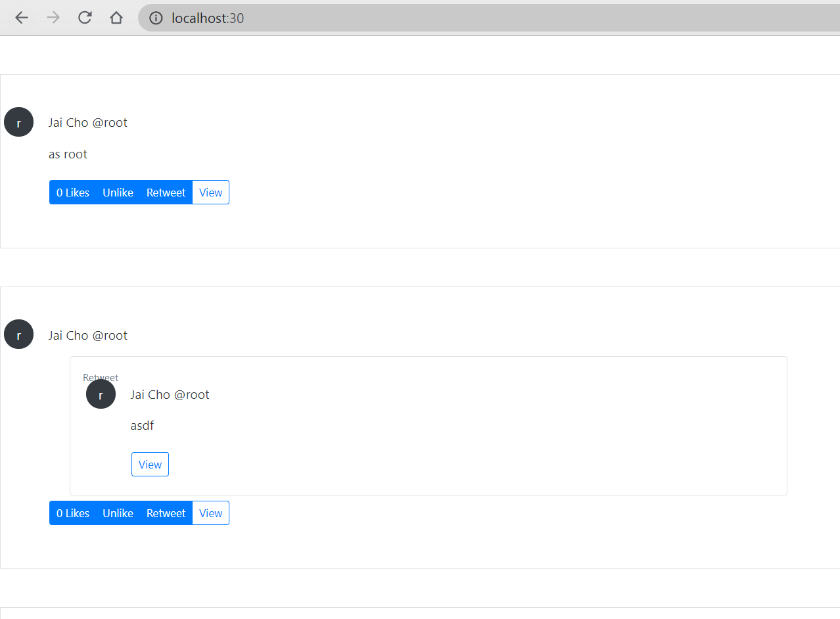Click avatar inside the quoted 'asdf' tweet

[101, 394]
